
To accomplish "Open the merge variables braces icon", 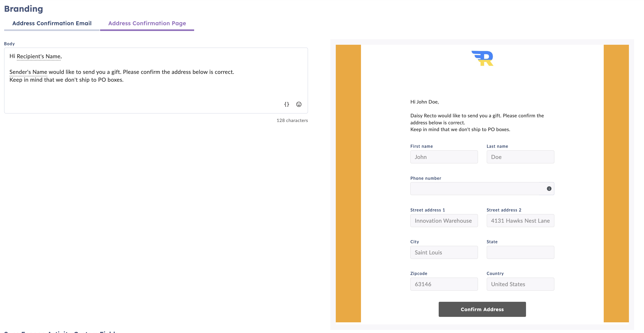I will 287,104.
